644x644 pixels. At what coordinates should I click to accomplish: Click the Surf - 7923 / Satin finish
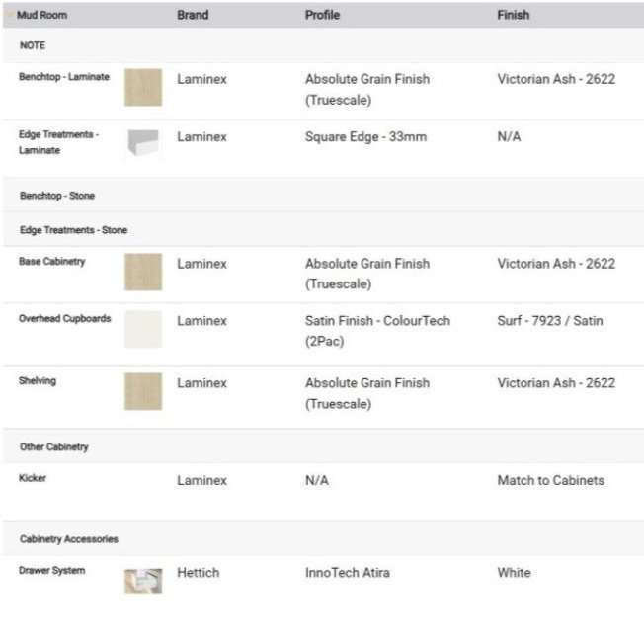coord(550,320)
